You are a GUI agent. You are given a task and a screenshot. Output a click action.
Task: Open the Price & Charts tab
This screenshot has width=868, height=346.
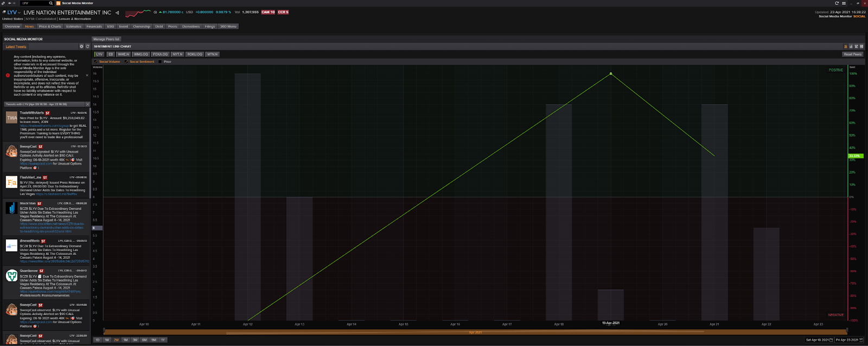50,26
